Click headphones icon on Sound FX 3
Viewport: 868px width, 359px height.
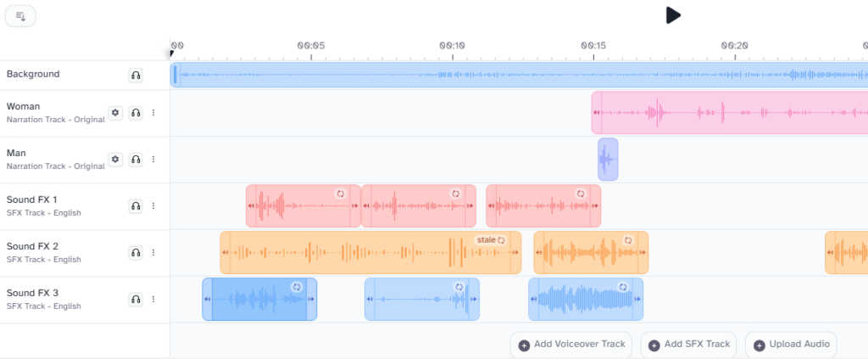tap(136, 300)
